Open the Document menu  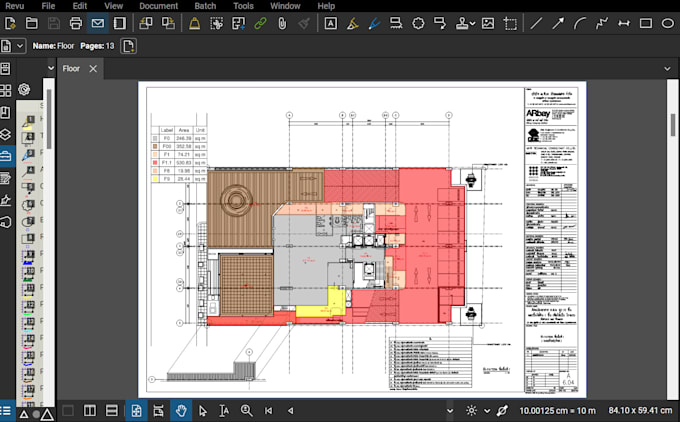click(x=158, y=6)
